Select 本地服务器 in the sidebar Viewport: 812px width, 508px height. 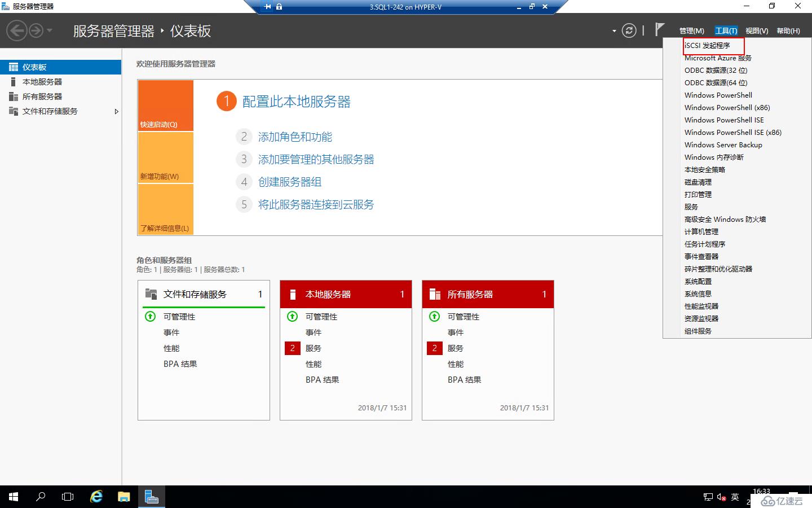(60, 82)
